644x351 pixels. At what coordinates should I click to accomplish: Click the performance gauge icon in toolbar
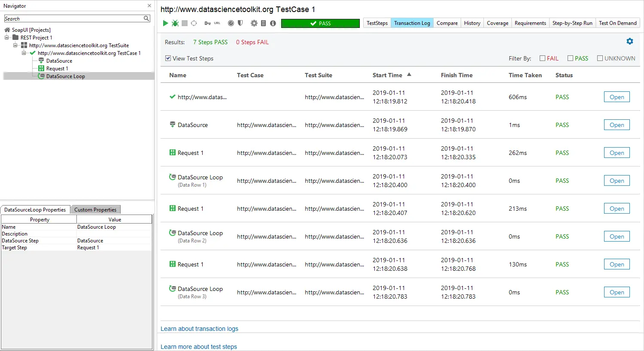pyautogui.click(x=231, y=23)
